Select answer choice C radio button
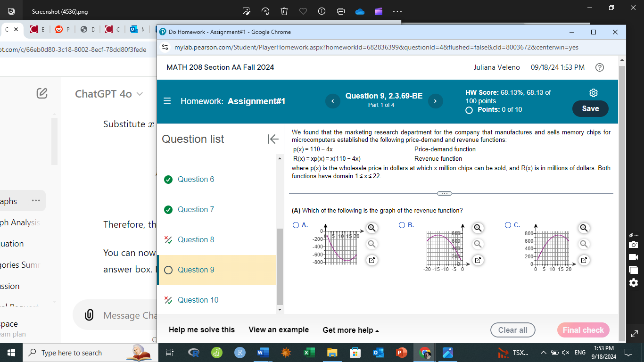 pyautogui.click(x=508, y=225)
